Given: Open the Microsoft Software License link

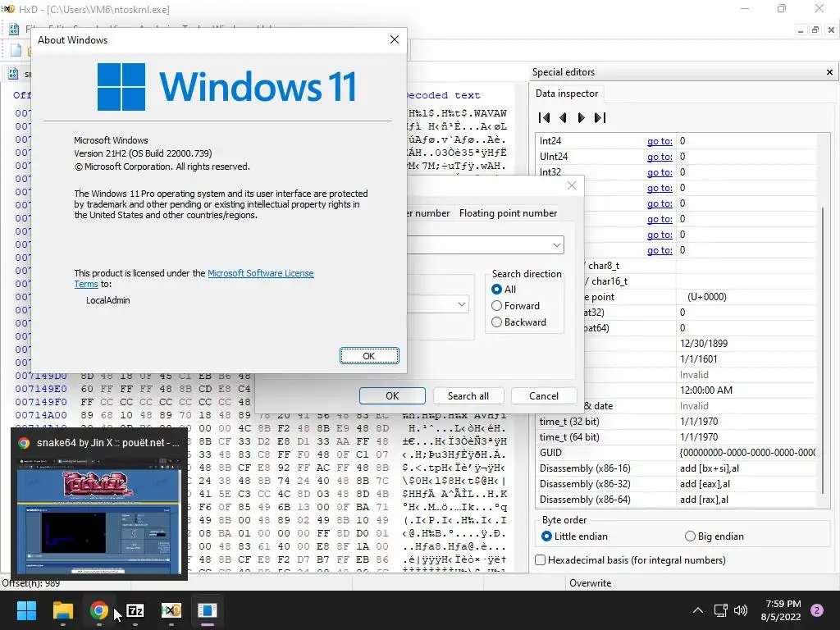Looking at the screenshot, I should point(260,273).
